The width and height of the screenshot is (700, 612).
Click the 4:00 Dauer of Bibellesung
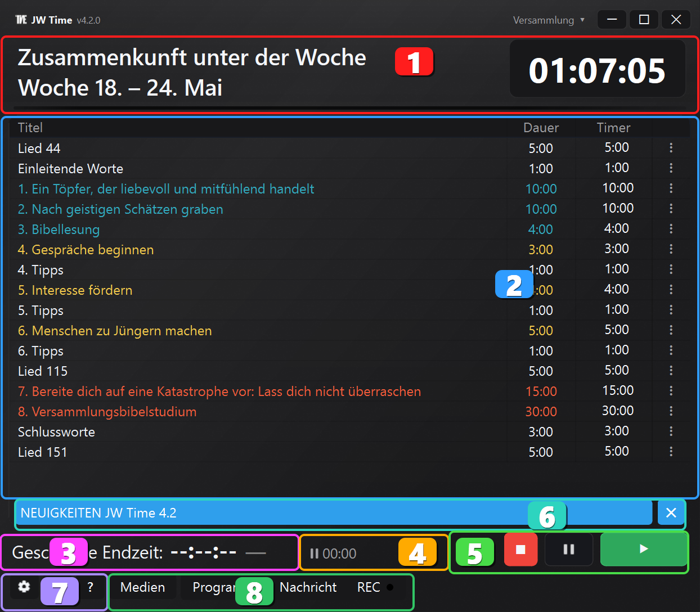click(540, 229)
